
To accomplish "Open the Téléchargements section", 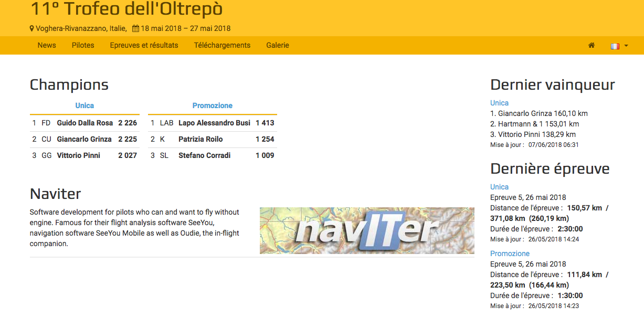I will [x=222, y=45].
